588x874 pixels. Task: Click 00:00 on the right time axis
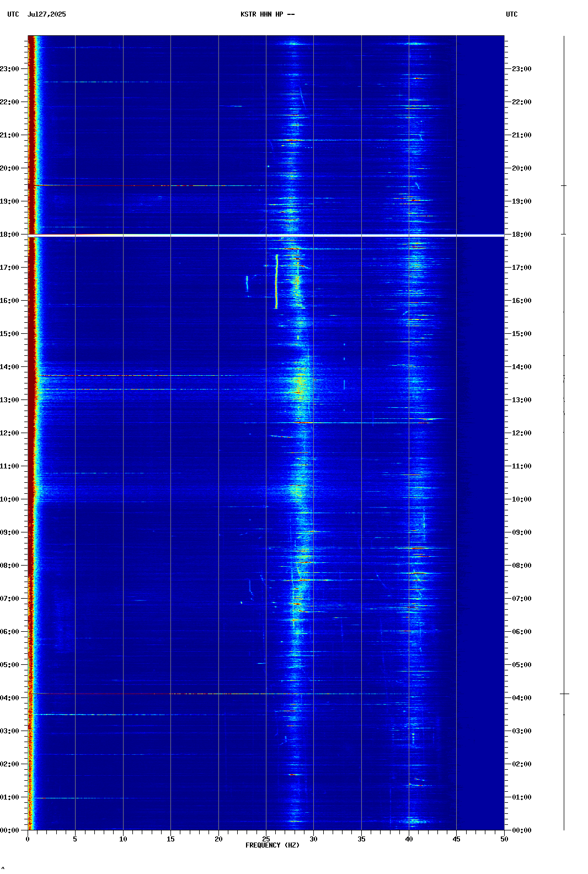point(522,830)
